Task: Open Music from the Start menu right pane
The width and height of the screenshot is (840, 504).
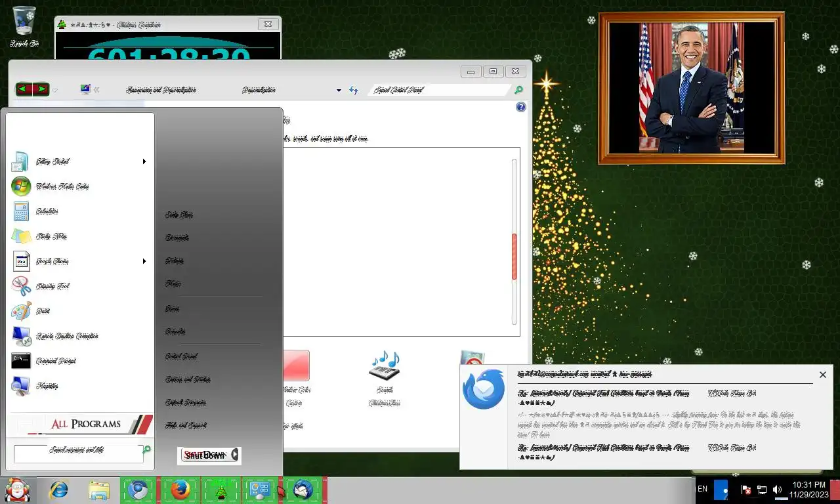Action: (x=173, y=283)
